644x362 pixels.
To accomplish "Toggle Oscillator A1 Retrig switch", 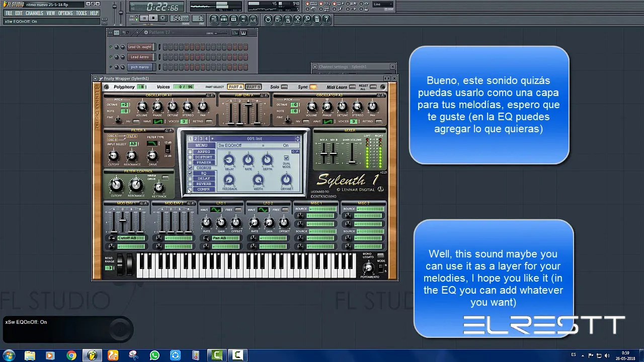I will coord(210,122).
